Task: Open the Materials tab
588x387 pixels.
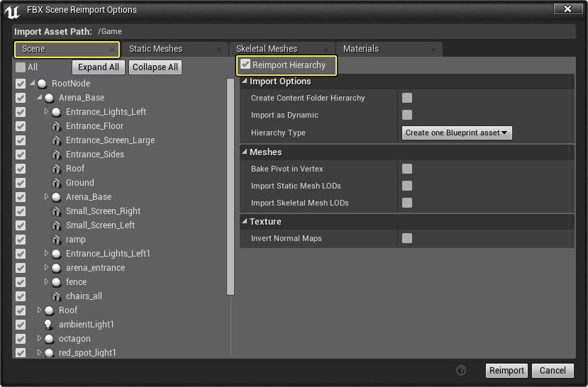Action: point(361,49)
